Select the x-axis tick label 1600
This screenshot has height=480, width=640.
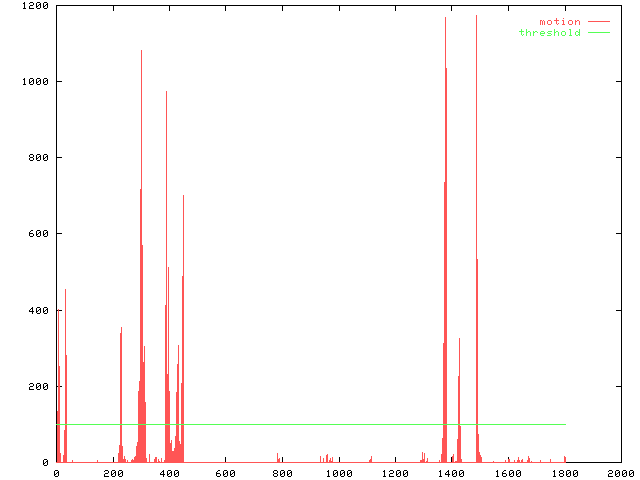point(507,473)
